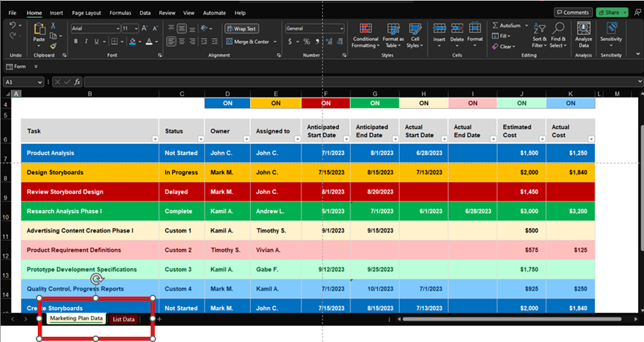
Task: Open Format as Table
Action: (x=393, y=36)
